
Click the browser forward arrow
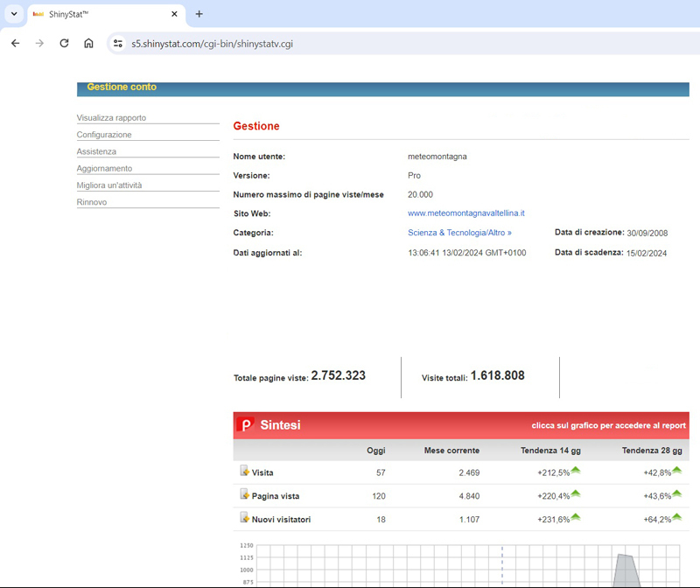pyautogui.click(x=39, y=43)
